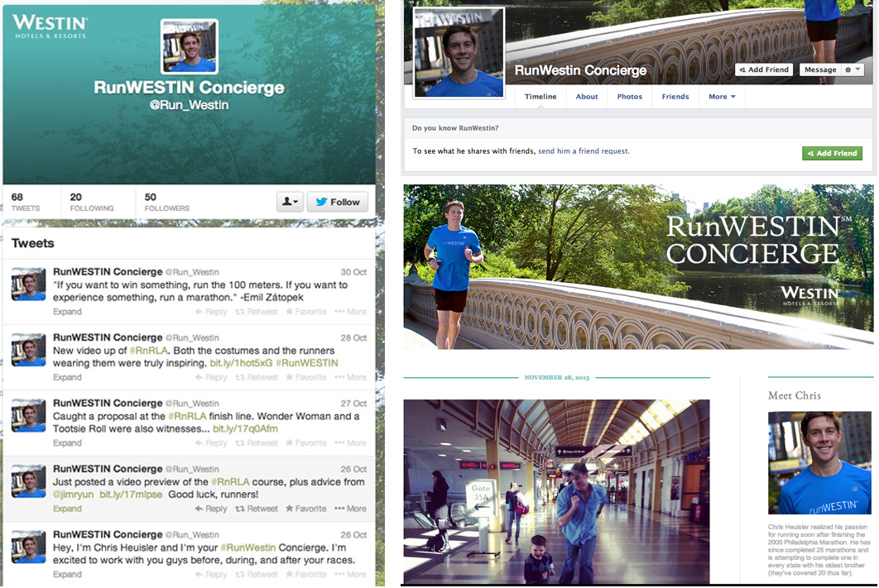Switch to Facebook About tab

(x=587, y=96)
